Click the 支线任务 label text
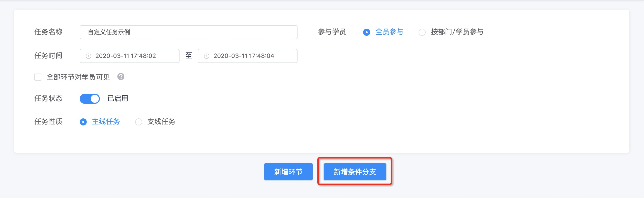The height and width of the screenshot is (198, 644). 161,122
